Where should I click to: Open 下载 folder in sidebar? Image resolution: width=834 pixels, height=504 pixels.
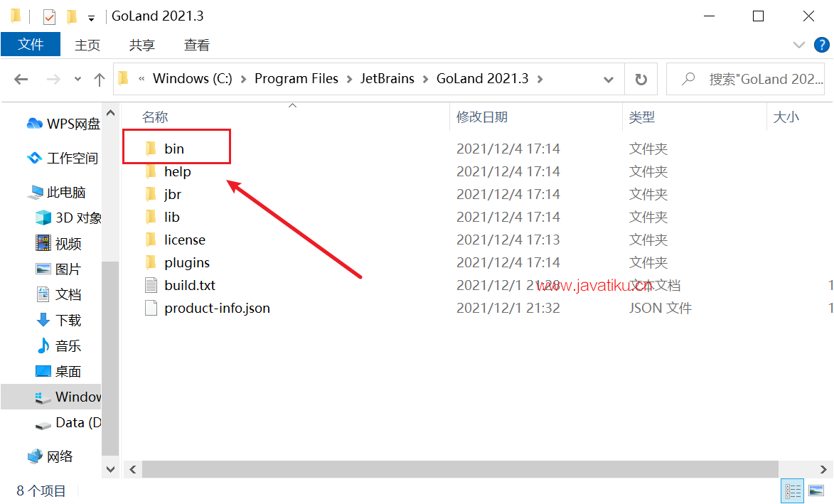(58, 320)
